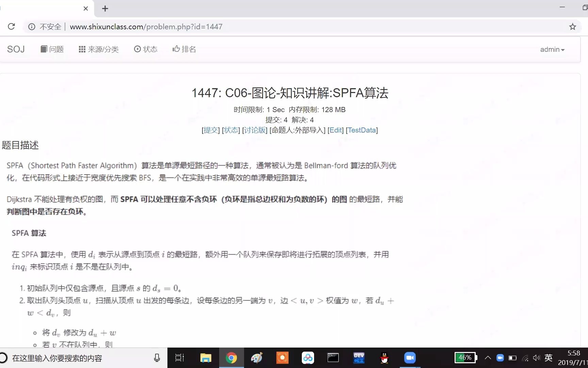Image resolution: width=588 pixels, height=368 pixels.
Task: Open Dev-C++ from the taskbar
Action: pos(359,358)
